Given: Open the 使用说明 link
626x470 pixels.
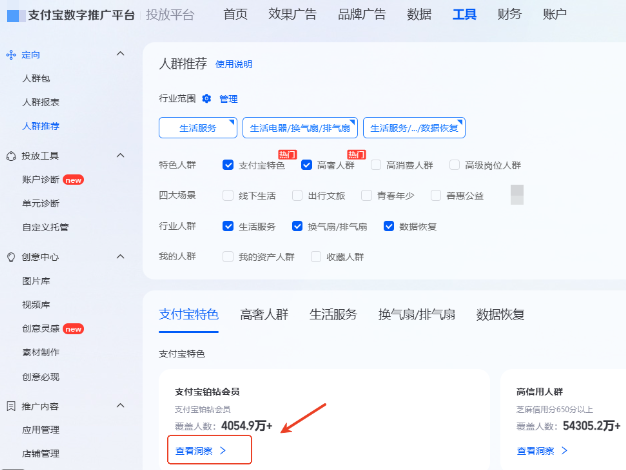Looking at the screenshot, I should (234, 64).
